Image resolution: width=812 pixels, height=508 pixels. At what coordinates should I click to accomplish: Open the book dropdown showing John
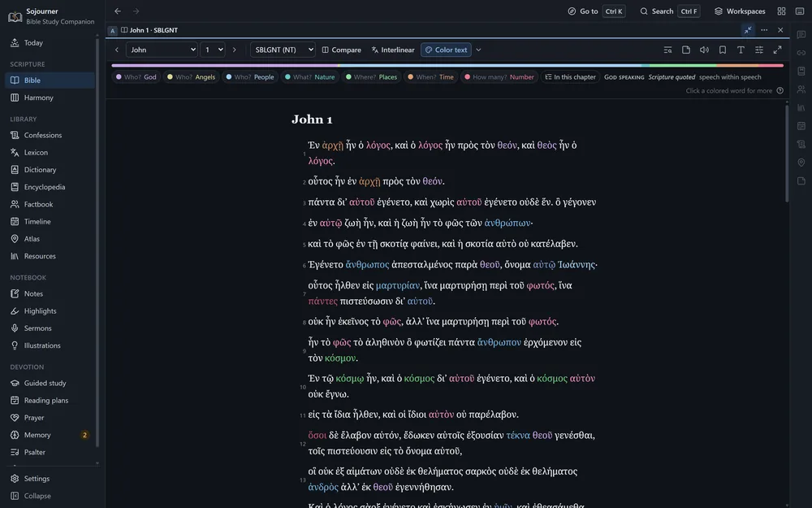tap(162, 50)
